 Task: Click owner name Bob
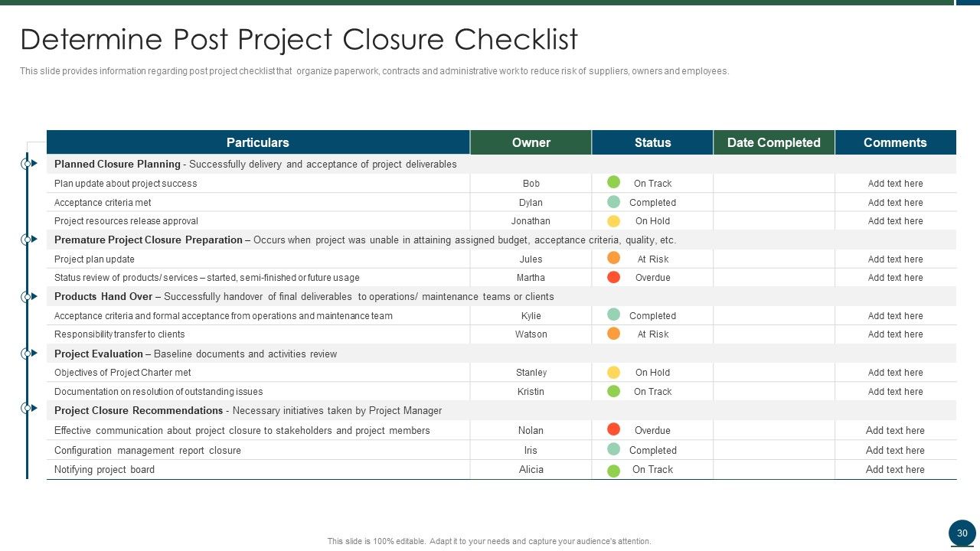click(x=531, y=184)
